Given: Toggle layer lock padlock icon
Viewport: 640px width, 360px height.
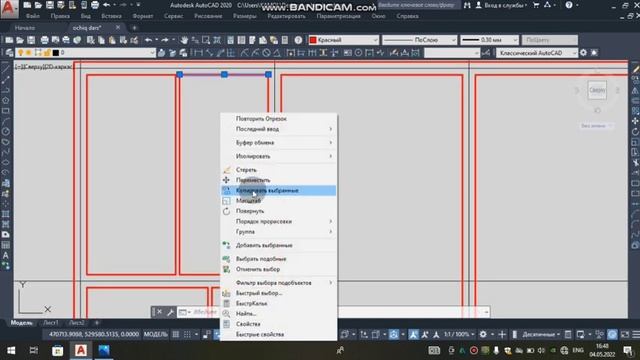Looking at the screenshot, I should tap(47, 53).
